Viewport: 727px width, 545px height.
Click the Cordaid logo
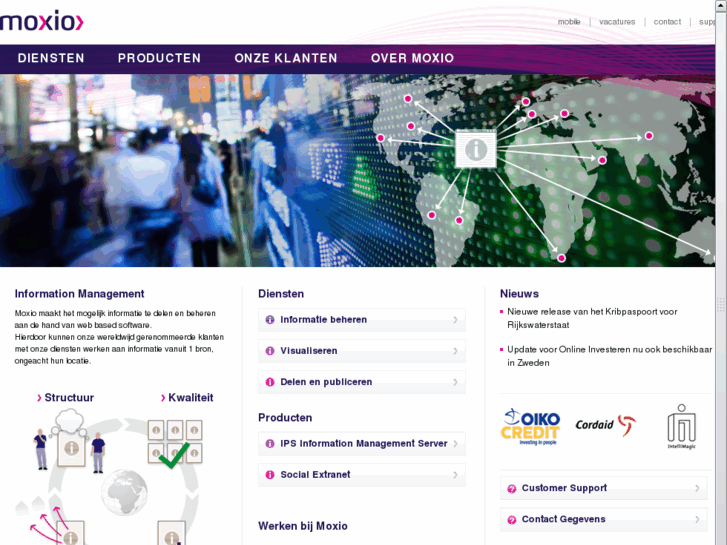[606, 425]
